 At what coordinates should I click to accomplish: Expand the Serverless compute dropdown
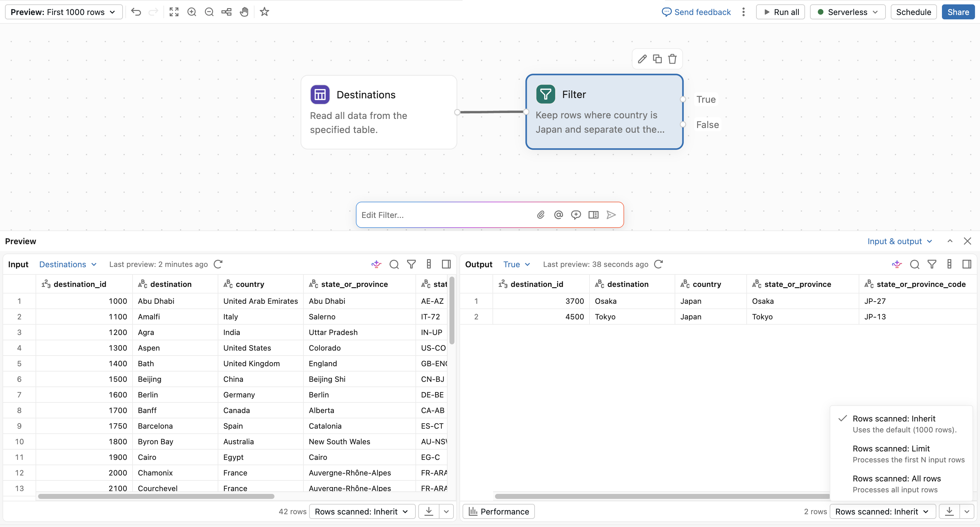tap(848, 12)
